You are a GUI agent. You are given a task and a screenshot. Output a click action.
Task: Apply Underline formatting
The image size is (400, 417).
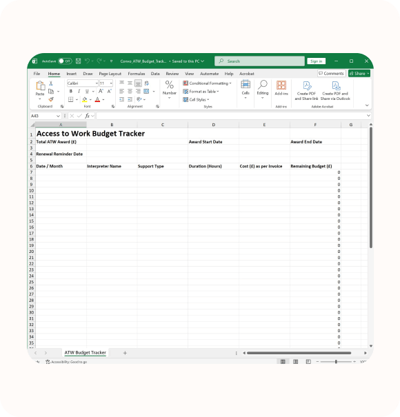(x=87, y=91)
